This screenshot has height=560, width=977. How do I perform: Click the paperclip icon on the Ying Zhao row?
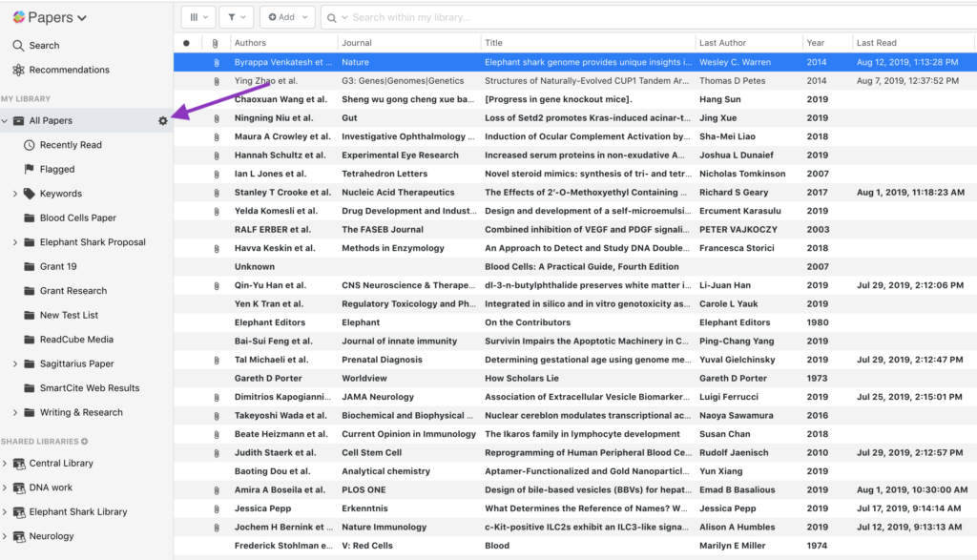tap(216, 81)
